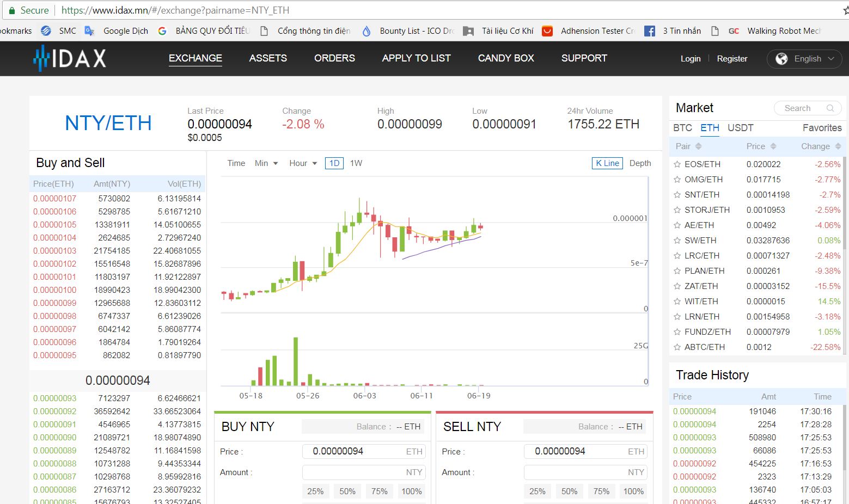Open Bounty List bookmark

pyautogui.click(x=408, y=31)
